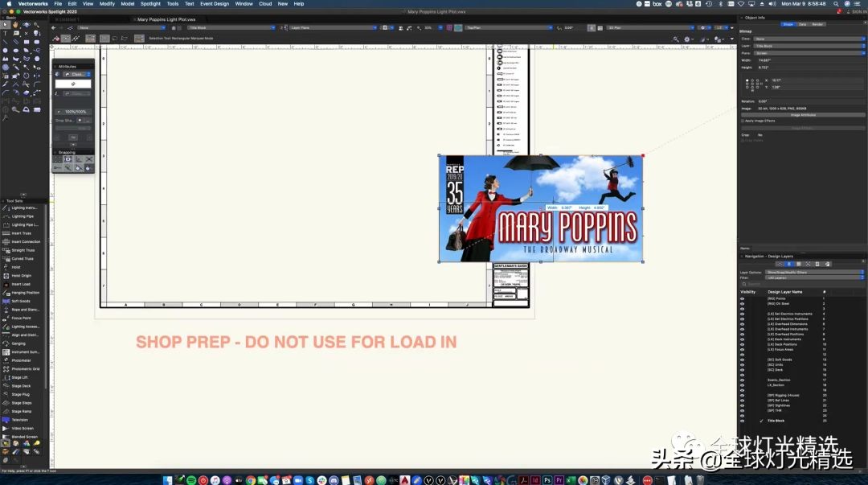Screen dimensions: 868x485
Task: Toggle Snap to Grid in Snapping palette
Action: pos(58,159)
